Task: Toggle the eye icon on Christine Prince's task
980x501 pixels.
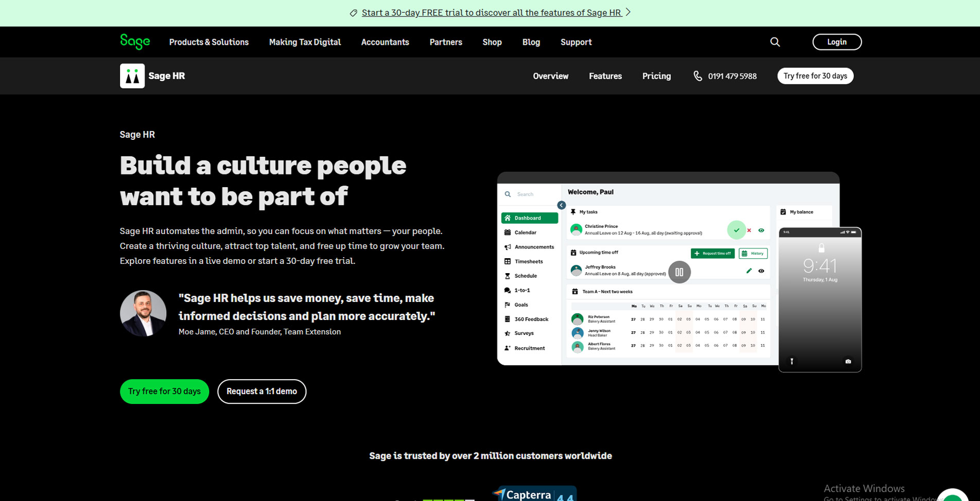Action: point(761,230)
